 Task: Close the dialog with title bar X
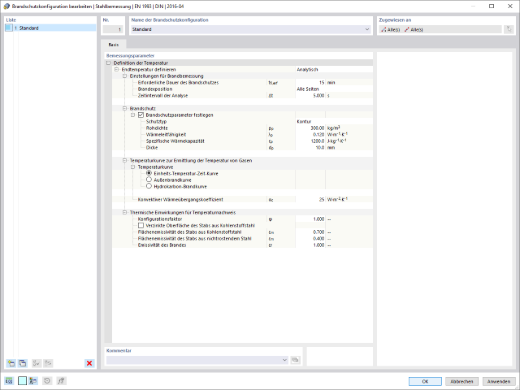point(510,6)
